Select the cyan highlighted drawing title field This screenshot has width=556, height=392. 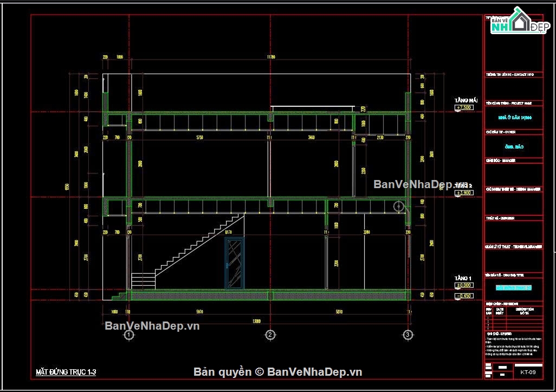click(513, 288)
